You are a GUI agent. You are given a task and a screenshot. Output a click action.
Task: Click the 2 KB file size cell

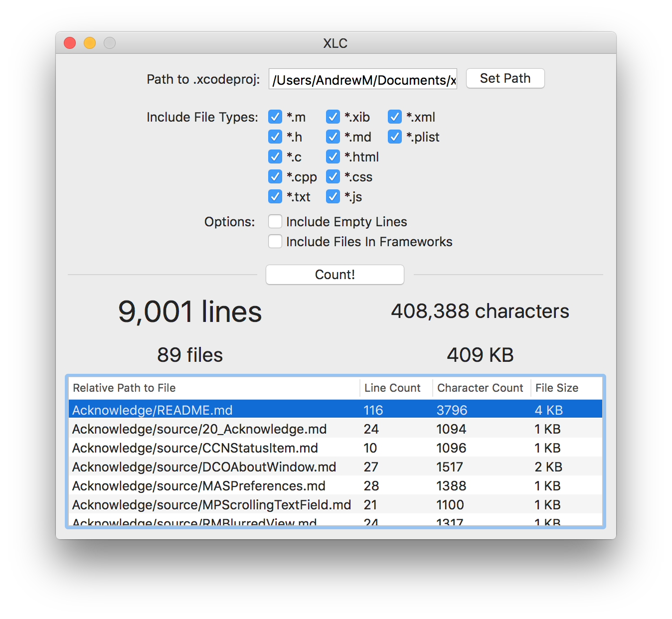548,467
